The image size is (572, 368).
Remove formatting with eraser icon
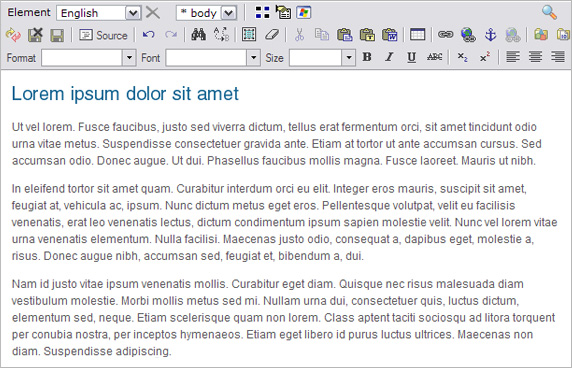pyautogui.click(x=272, y=35)
